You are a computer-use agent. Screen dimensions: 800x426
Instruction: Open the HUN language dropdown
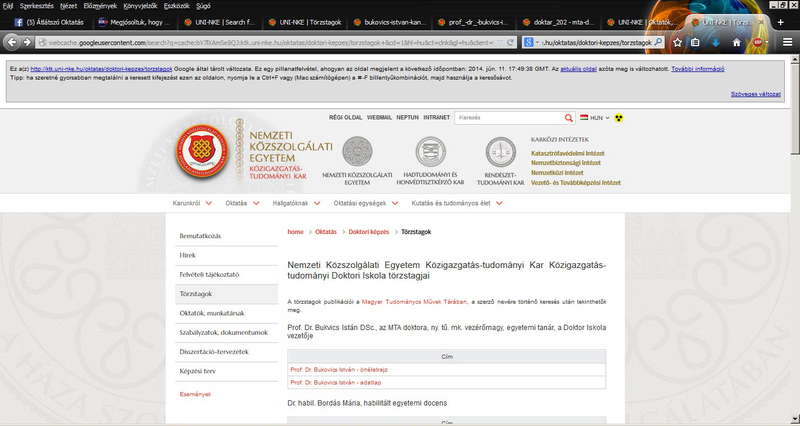point(599,118)
